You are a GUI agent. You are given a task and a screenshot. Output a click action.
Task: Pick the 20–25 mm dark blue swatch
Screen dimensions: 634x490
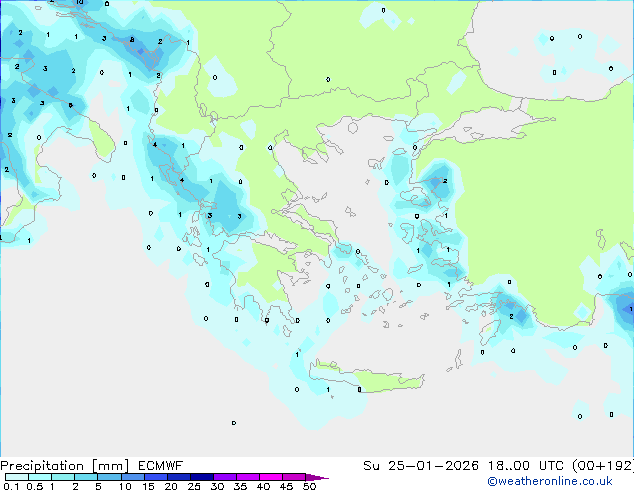(x=179, y=477)
